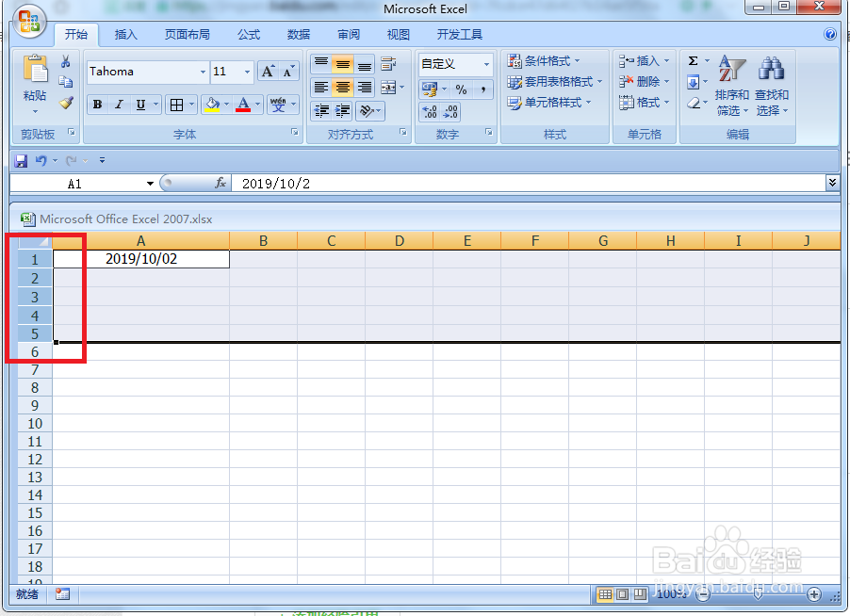The image size is (850, 616).
Task: Open 单元格样式 dropdown
Action: [549, 103]
